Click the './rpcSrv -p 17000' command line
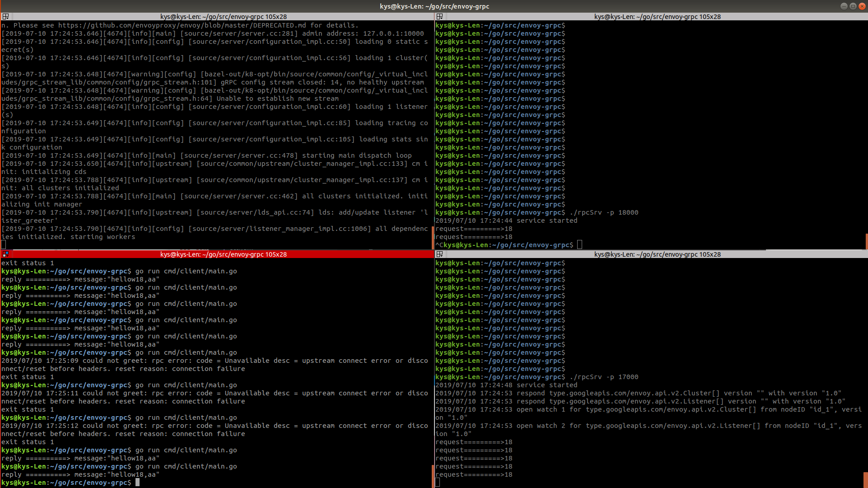 (537, 377)
